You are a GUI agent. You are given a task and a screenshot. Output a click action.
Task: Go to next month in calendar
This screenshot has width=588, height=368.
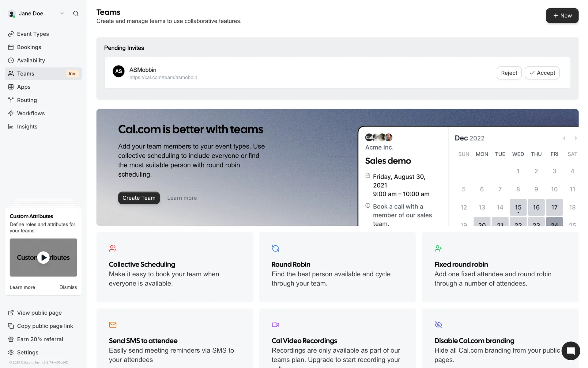coord(576,138)
